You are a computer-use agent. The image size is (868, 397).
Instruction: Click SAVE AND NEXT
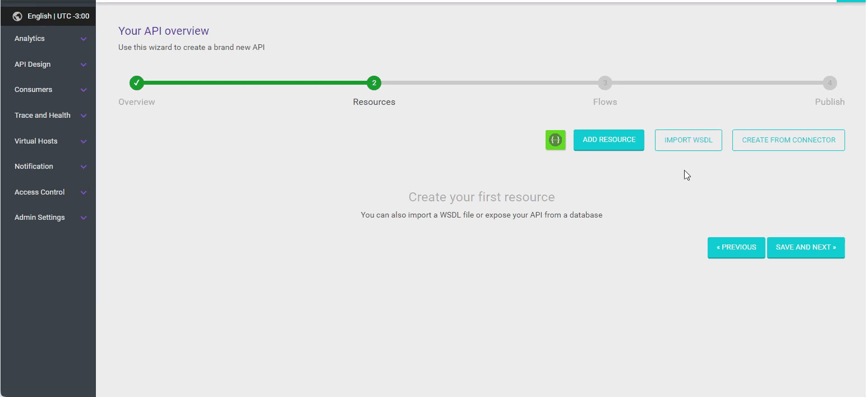coord(806,247)
